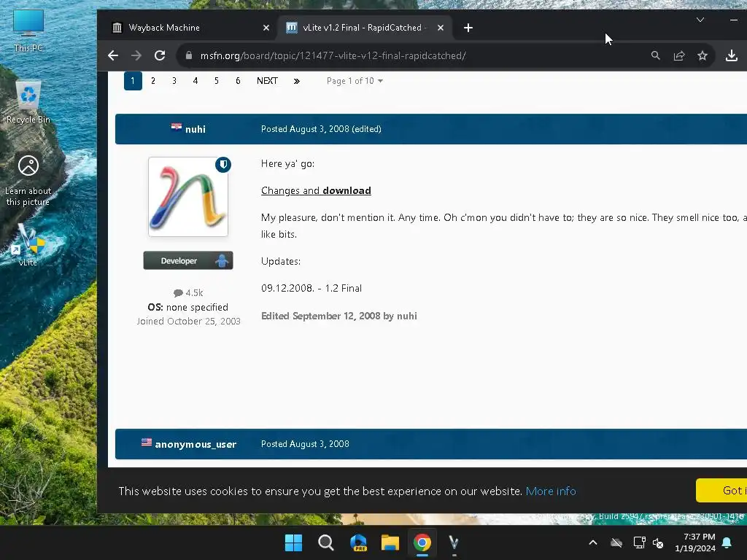The width and height of the screenshot is (747, 560).
Task: Open the tab search chevron in Chrome
Action: (700, 20)
